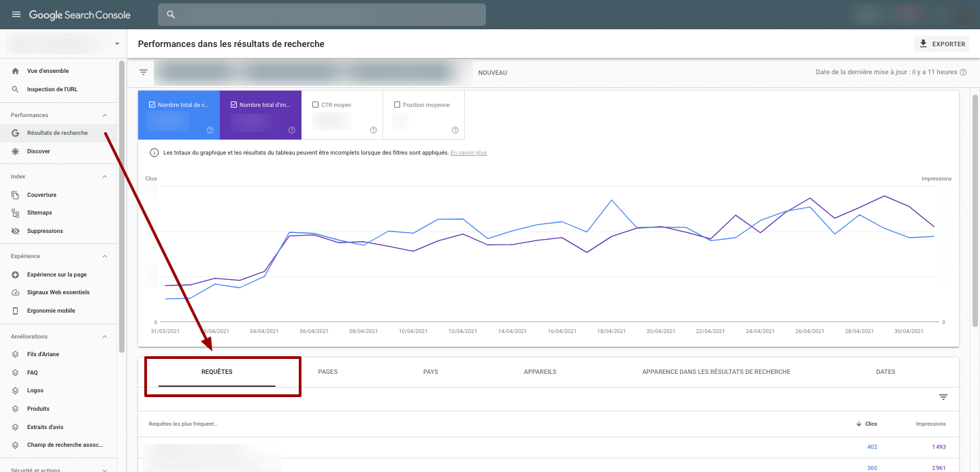Screen dimensions: 980x472
Task: Click the 2 961 impressions value
Action: pyautogui.click(x=939, y=468)
